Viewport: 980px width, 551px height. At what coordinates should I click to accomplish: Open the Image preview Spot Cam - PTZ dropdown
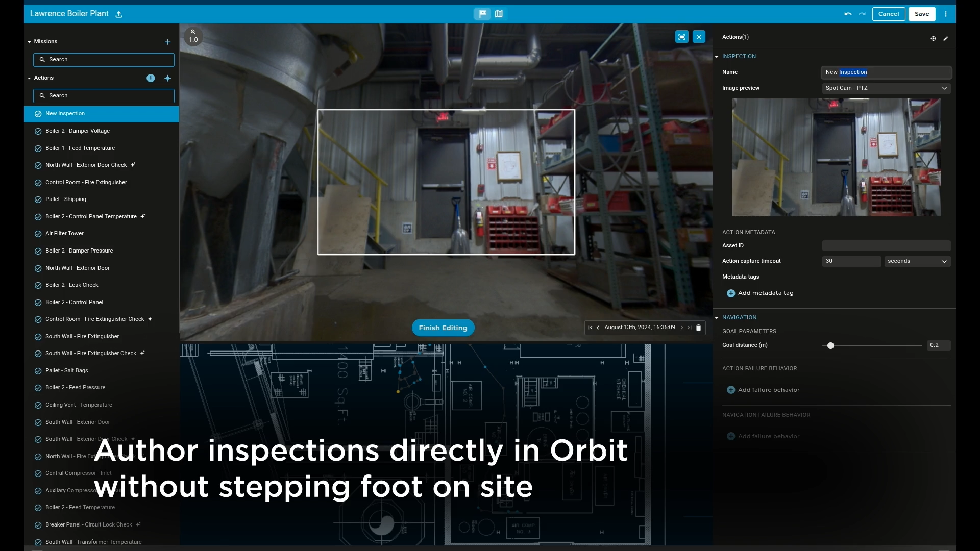886,88
